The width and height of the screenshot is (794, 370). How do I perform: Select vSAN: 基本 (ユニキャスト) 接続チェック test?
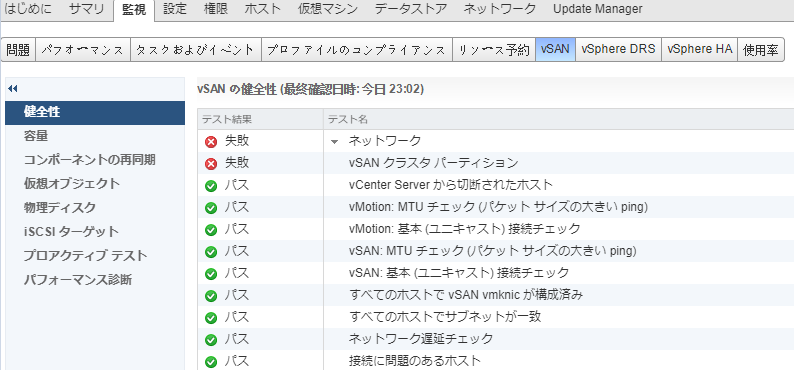tap(459, 273)
